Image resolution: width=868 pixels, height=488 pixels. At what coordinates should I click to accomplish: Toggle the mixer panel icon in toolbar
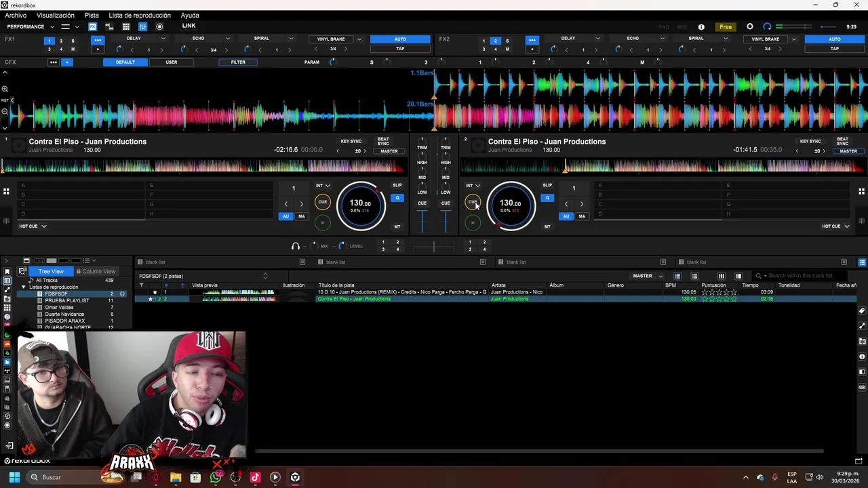tap(142, 26)
